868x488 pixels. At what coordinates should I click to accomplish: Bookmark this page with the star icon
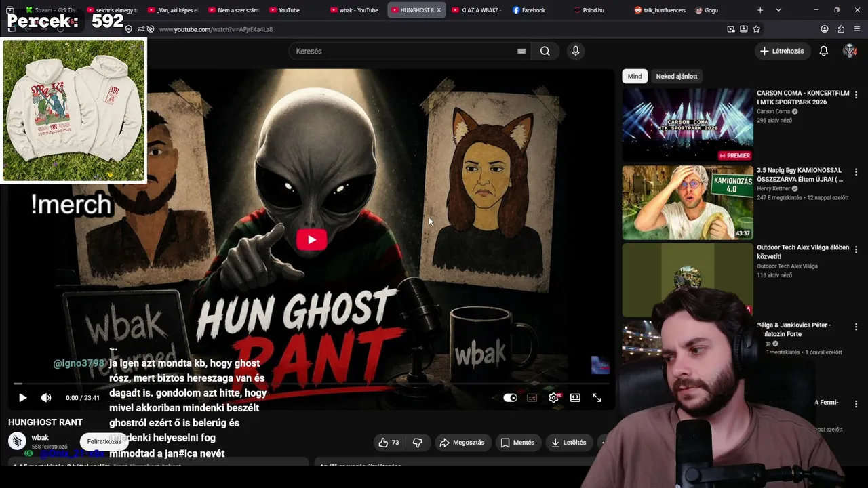[x=756, y=29]
